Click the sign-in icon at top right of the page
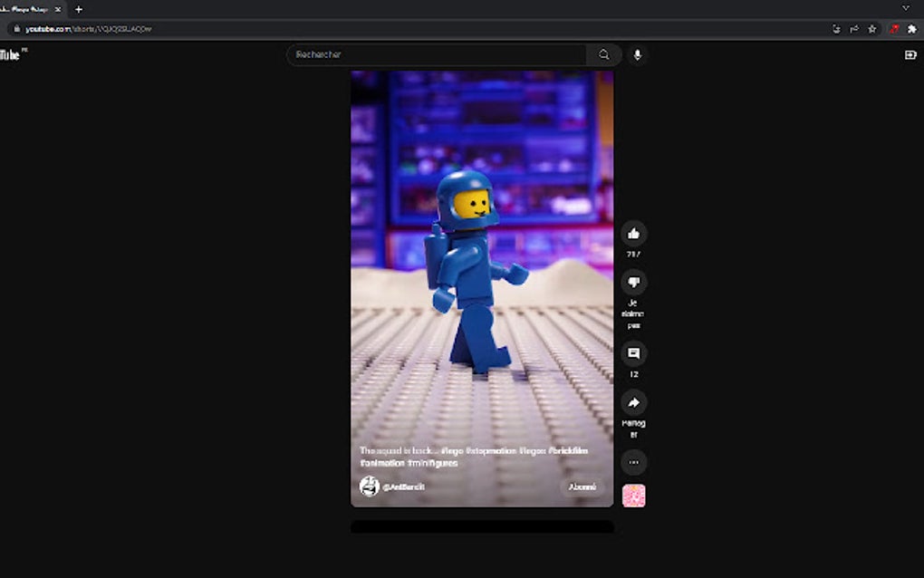The height and width of the screenshot is (578, 924). pyautogui.click(x=910, y=54)
